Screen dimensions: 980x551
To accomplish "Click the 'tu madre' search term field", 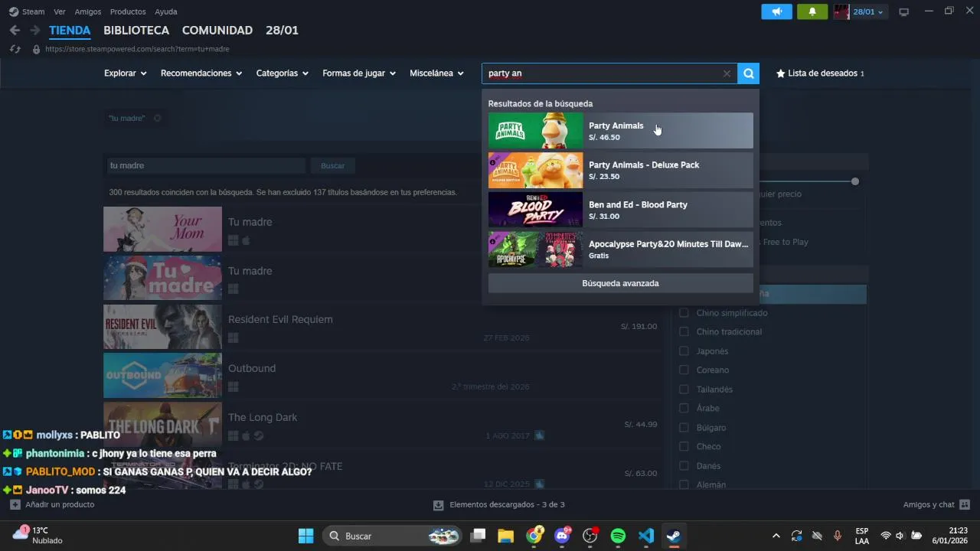I will 206,165.
